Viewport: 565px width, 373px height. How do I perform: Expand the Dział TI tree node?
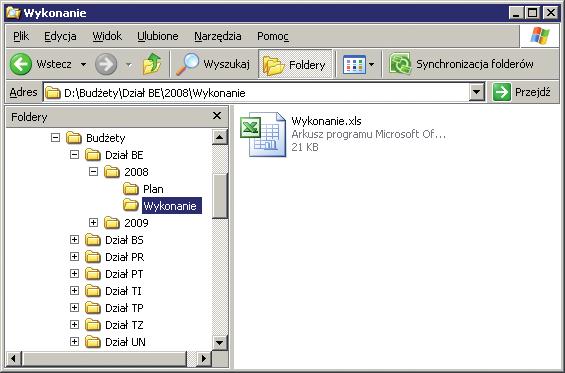[x=74, y=290]
